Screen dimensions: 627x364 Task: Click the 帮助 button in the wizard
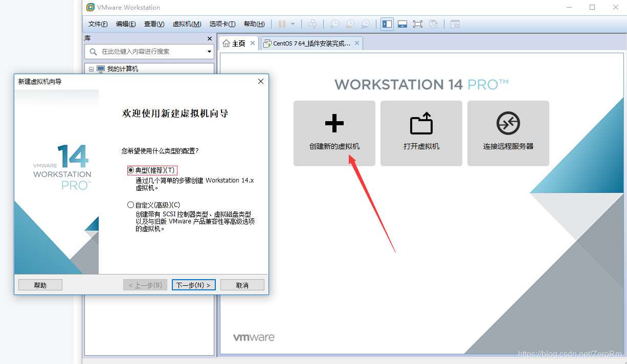(x=40, y=285)
